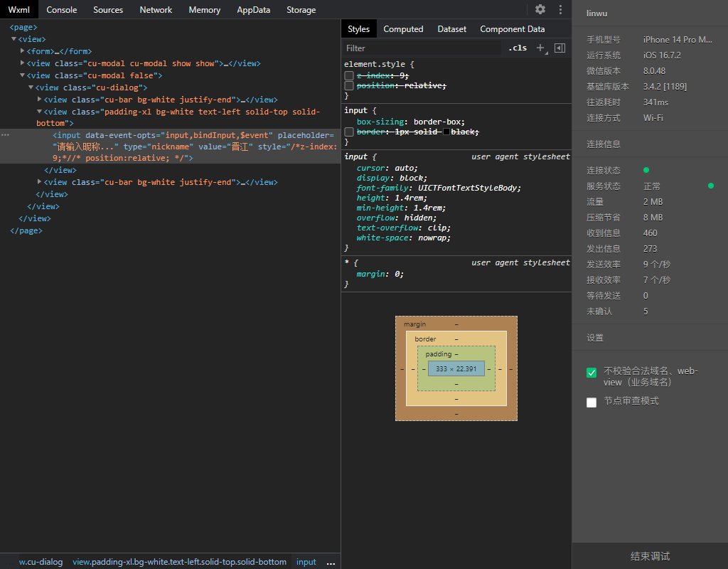Screen dimensions: 728x569
Task: Click the .cls element classes button
Action: 518,48
